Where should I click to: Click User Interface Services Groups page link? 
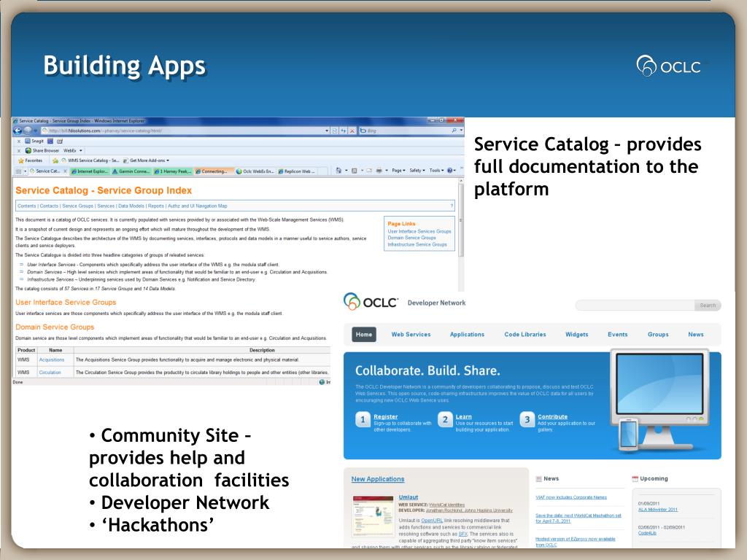419,231
